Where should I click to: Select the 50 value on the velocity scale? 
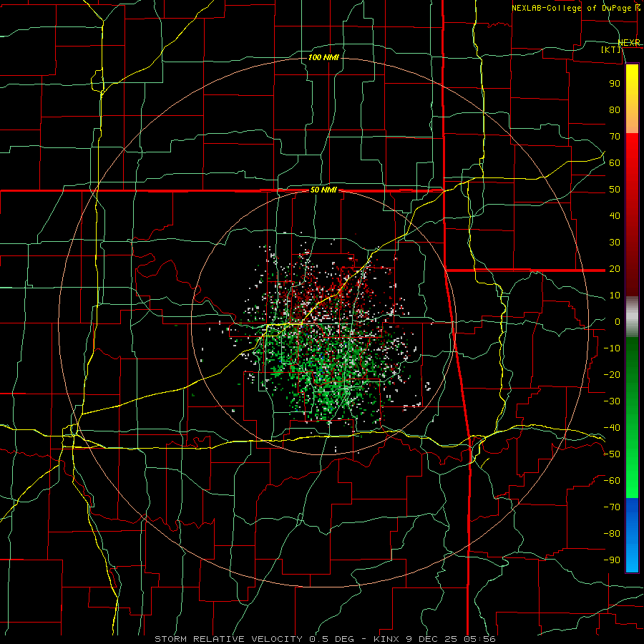click(615, 190)
